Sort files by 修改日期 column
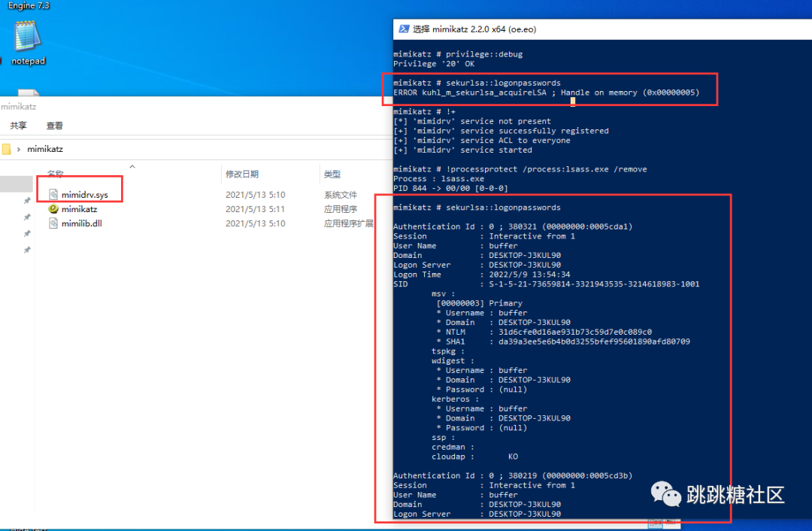The image size is (812, 531). point(242,174)
